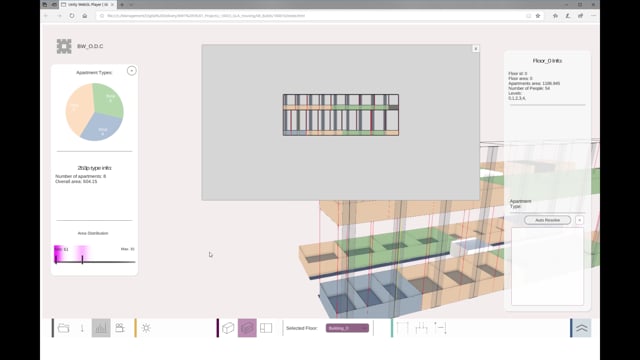Screen dimensions: 640x360
Task: Click the third wall dimension tool
Action: 440,328
